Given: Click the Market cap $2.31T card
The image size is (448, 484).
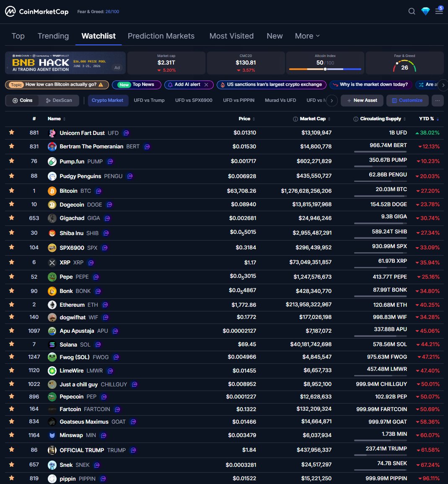Looking at the screenshot, I should pos(166,63).
